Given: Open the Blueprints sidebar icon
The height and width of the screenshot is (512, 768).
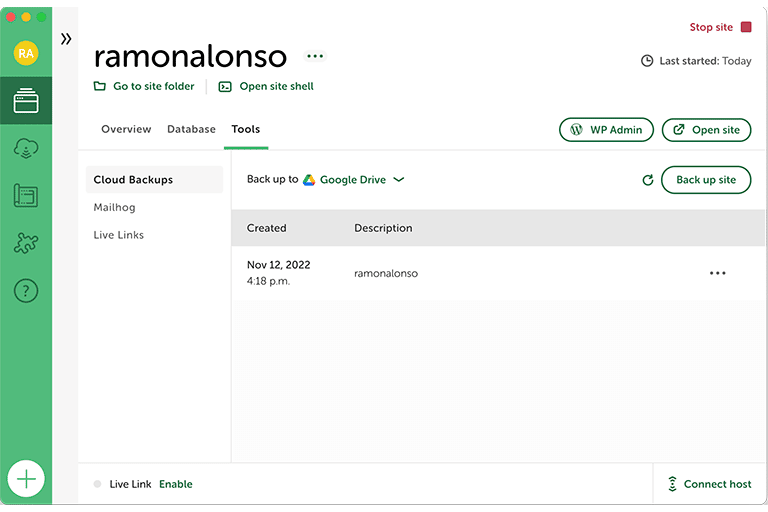Looking at the screenshot, I should coord(26,195).
